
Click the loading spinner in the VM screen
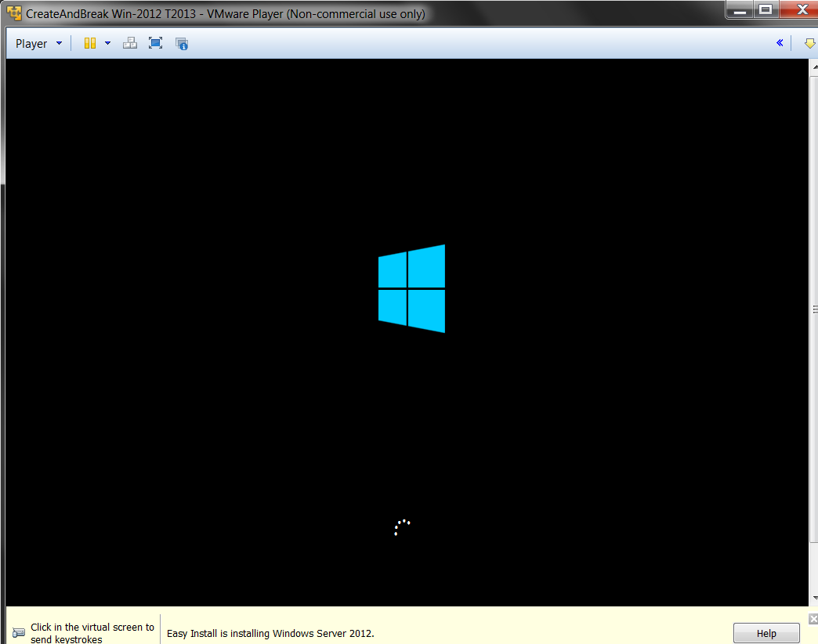pyautogui.click(x=401, y=527)
